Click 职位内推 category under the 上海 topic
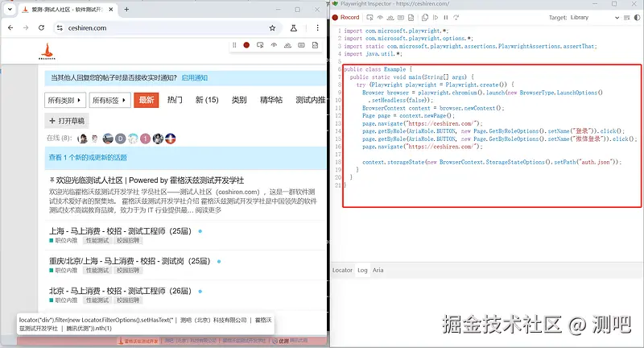The image size is (644, 348). pos(64,240)
